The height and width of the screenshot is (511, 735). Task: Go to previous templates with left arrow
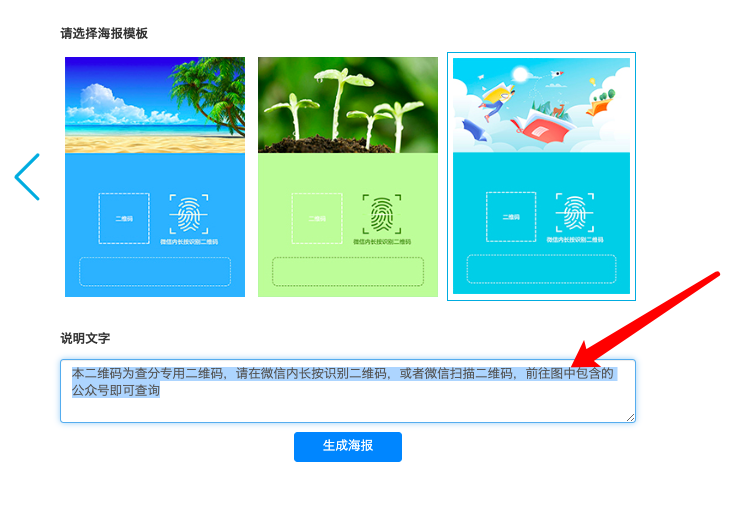tap(27, 177)
